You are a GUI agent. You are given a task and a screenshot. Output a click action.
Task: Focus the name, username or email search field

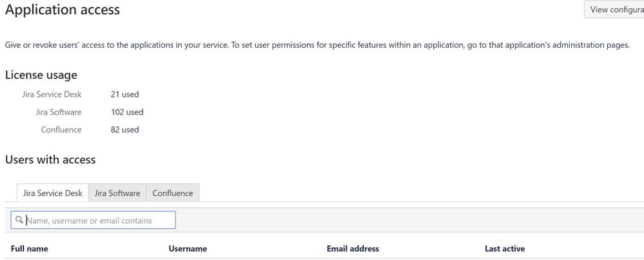pyautogui.click(x=93, y=220)
